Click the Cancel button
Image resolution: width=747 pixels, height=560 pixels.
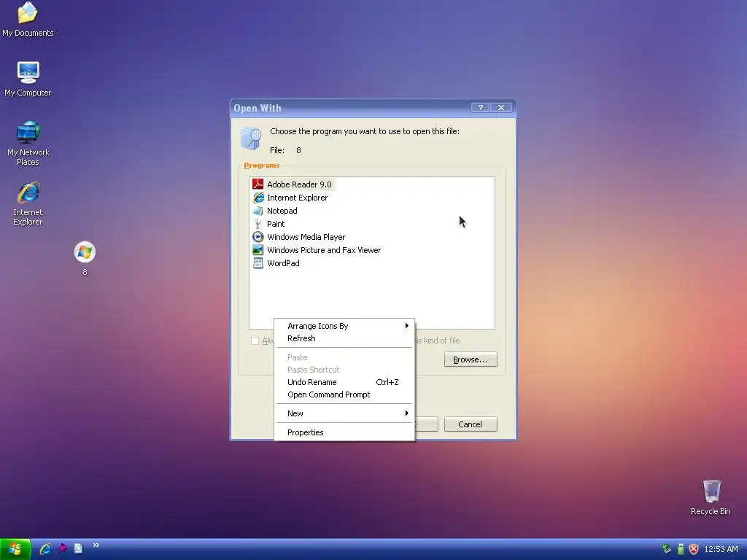[471, 424]
